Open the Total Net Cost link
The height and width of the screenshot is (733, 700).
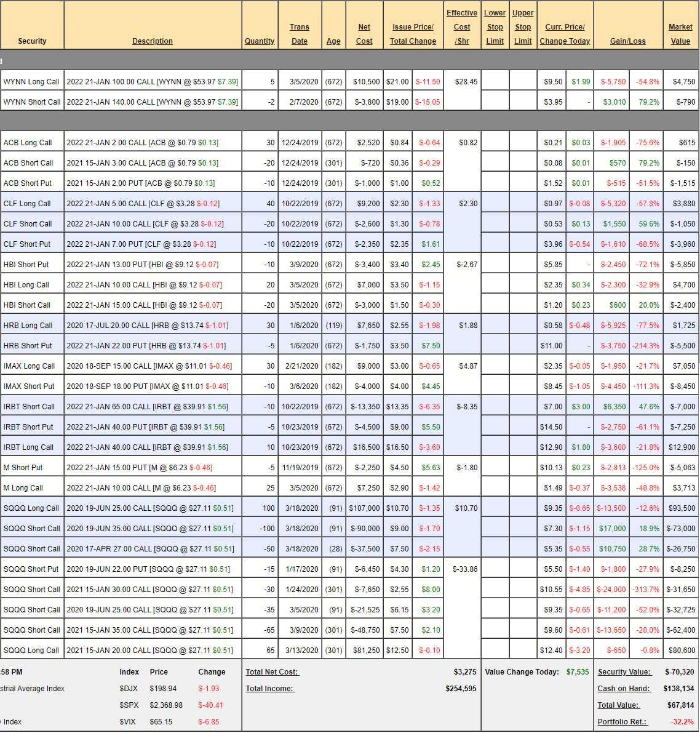pyautogui.click(x=271, y=672)
